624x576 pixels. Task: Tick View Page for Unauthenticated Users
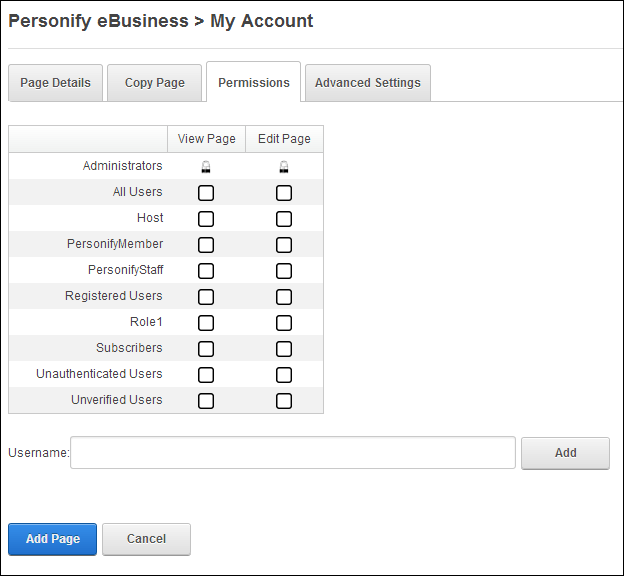(x=206, y=375)
